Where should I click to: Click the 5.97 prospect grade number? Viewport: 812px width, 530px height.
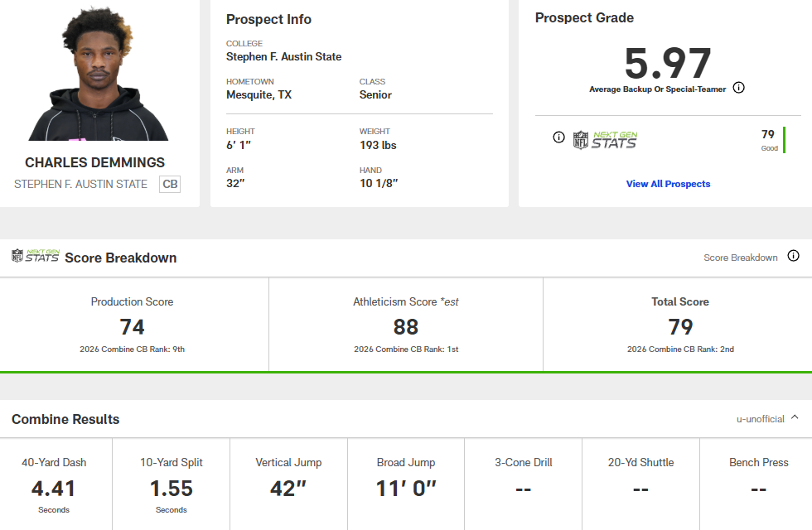[667, 64]
